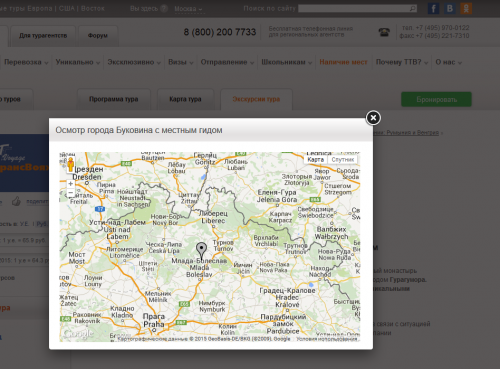Click the green Бронировать button

[436, 99]
